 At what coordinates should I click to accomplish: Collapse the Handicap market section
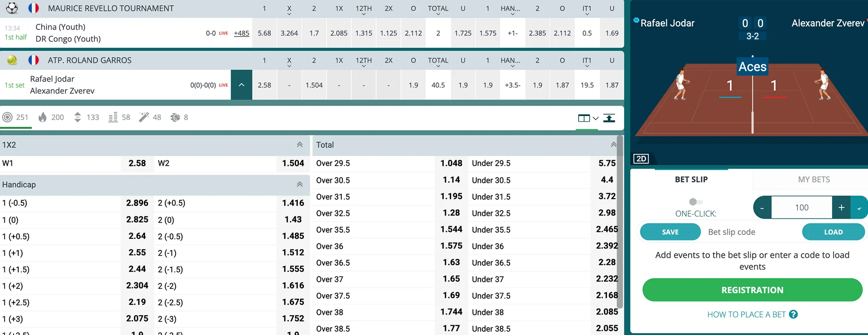(x=300, y=185)
